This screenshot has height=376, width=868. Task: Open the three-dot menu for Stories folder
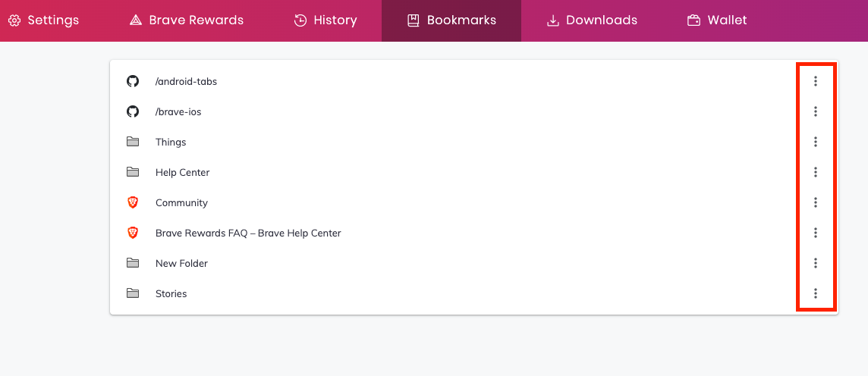click(816, 293)
